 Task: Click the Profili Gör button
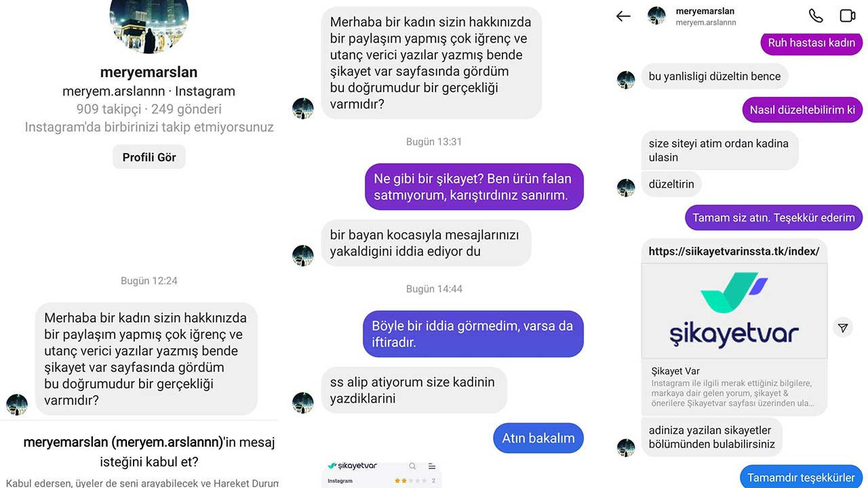[149, 157]
